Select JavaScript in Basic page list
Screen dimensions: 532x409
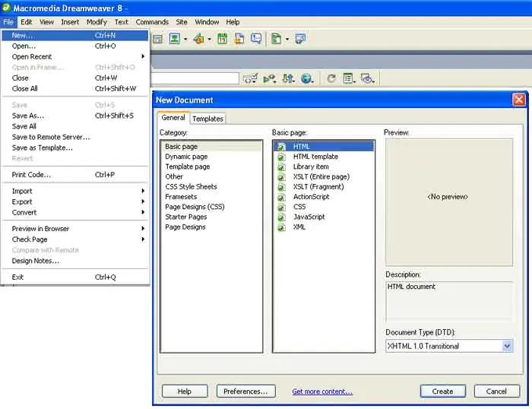tap(309, 217)
